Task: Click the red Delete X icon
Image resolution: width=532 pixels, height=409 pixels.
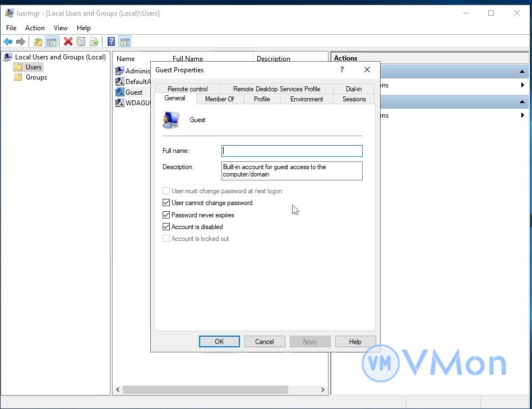Action: point(68,41)
